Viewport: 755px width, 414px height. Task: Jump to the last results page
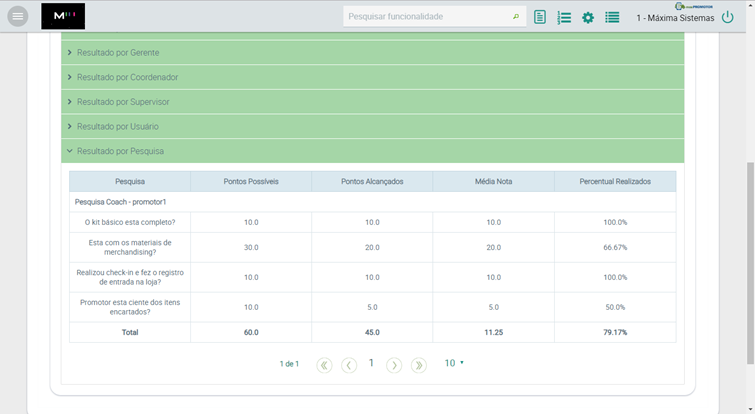(419, 365)
